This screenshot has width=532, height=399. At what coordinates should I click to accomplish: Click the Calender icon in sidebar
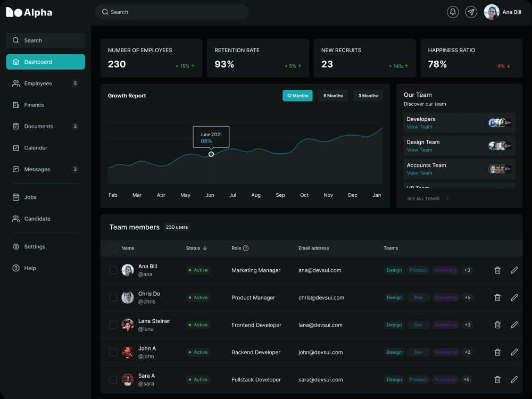click(x=16, y=147)
